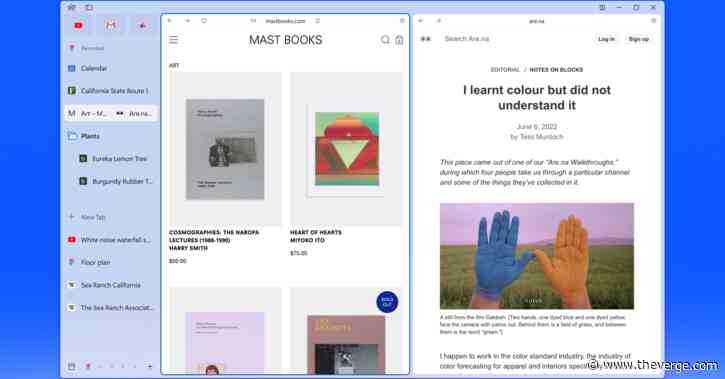Open site controls icon right of mastbooks.com URL

318,21
